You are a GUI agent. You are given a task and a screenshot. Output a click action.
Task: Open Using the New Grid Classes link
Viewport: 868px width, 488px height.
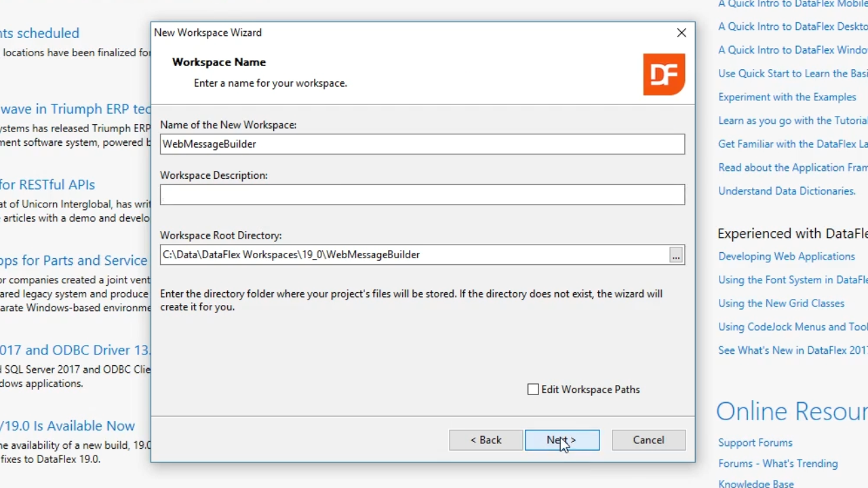781,303
